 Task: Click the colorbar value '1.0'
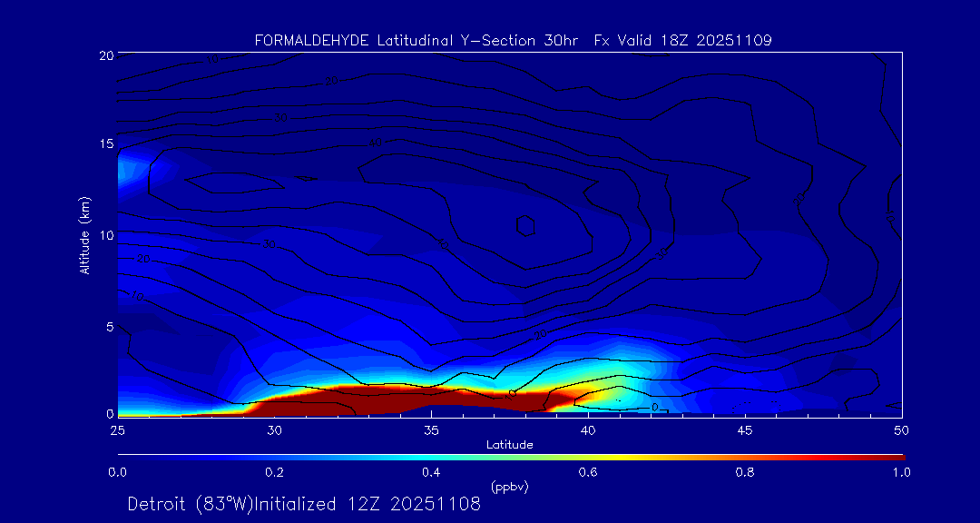click(901, 472)
